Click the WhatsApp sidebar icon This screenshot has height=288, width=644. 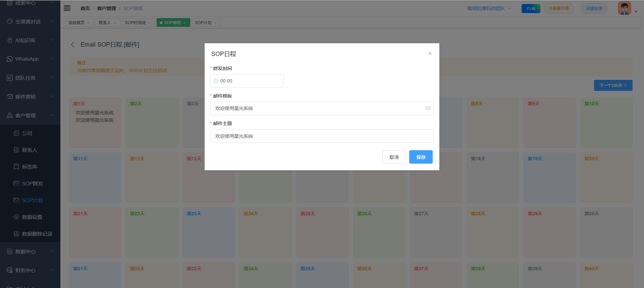pos(10,59)
